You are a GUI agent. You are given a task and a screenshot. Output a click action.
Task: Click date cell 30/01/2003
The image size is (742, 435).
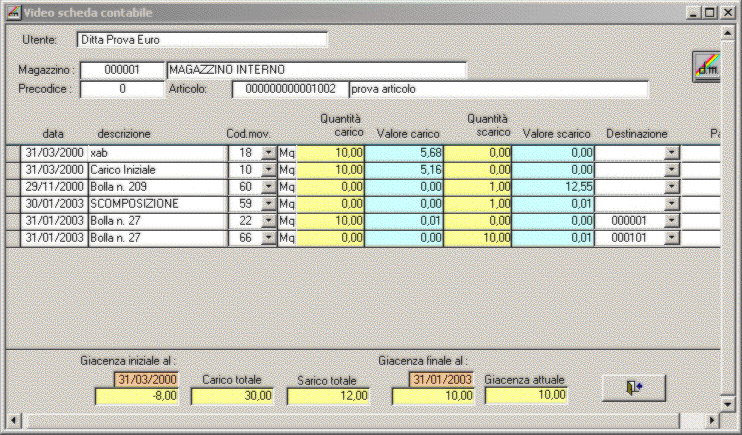[54, 204]
